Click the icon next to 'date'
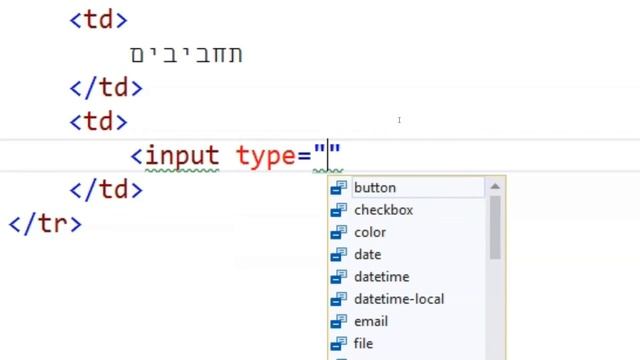 tap(339, 255)
